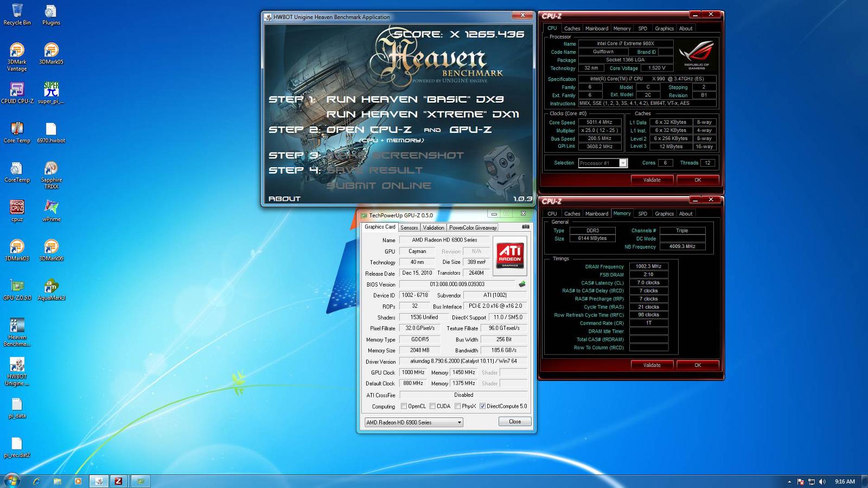
Task: Open Validation tab in GPU-Z
Action: [433, 227]
